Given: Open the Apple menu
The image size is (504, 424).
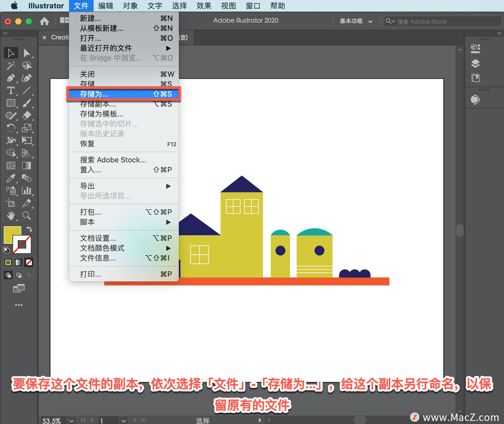Looking at the screenshot, I should 14,6.
